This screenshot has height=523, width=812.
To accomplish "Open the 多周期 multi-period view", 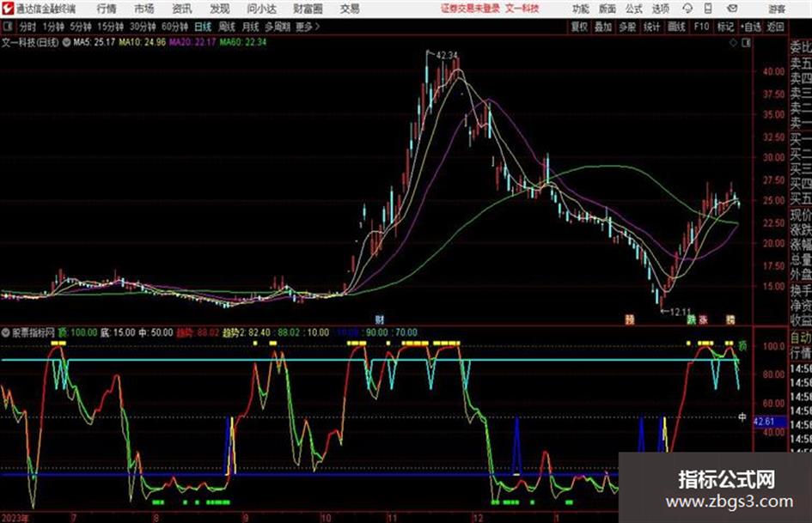I will 277,27.
